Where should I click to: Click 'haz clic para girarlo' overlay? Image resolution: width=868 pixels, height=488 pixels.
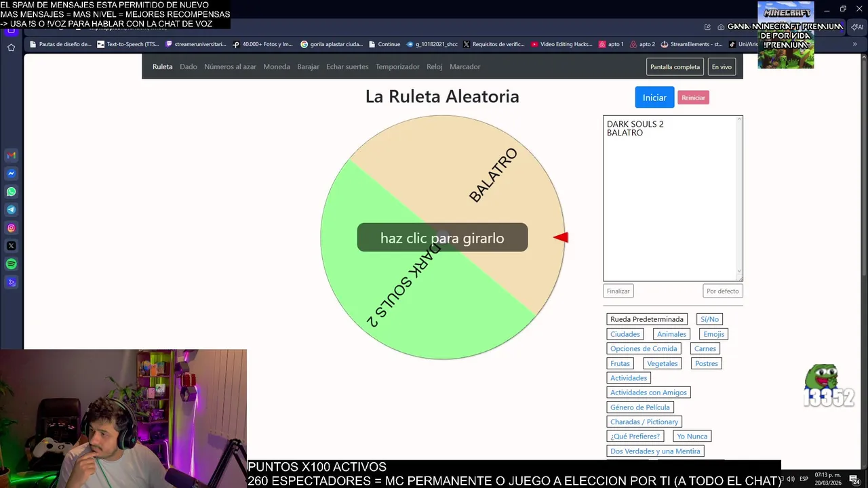point(442,238)
